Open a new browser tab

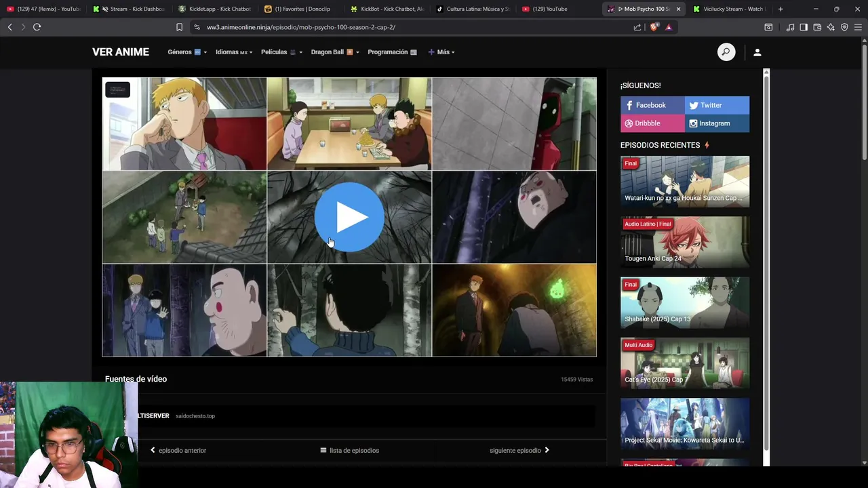(x=781, y=9)
